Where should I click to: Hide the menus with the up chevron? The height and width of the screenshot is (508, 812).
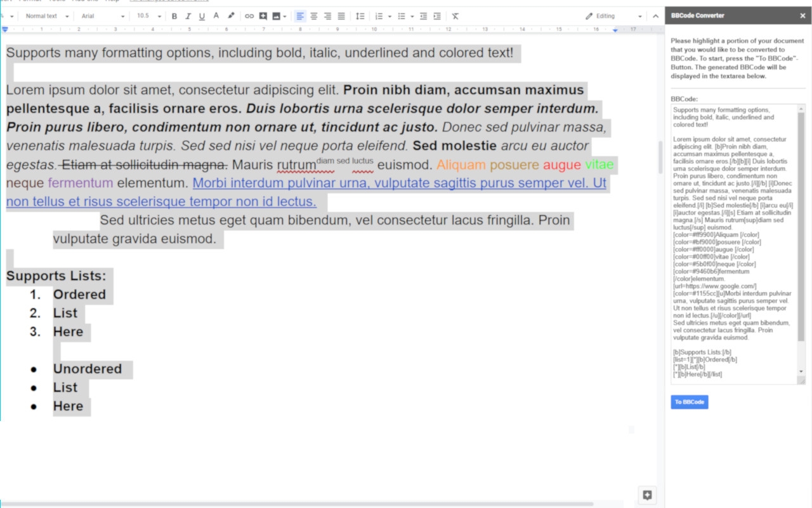pos(657,16)
